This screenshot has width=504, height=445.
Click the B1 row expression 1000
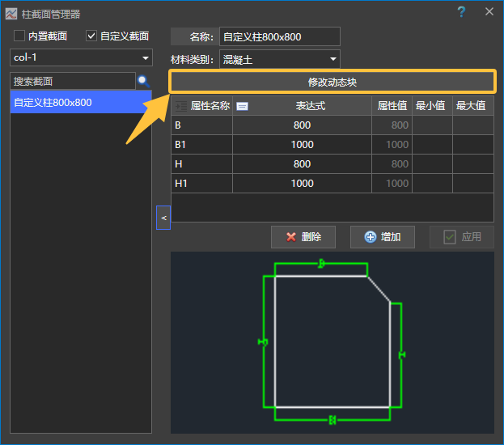point(302,144)
